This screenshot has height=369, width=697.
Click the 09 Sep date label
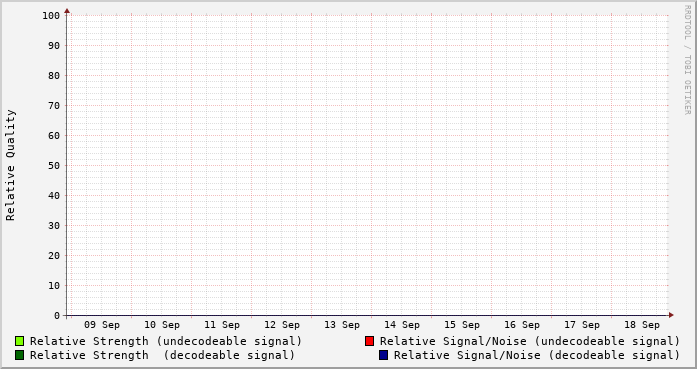coord(102,325)
